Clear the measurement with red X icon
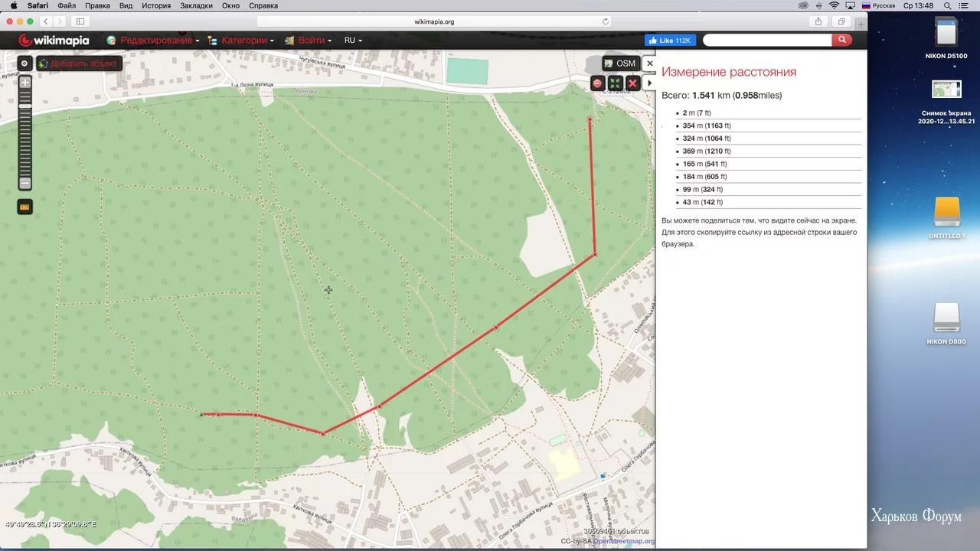This screenshot has height=551, width=980. (632, 83)
